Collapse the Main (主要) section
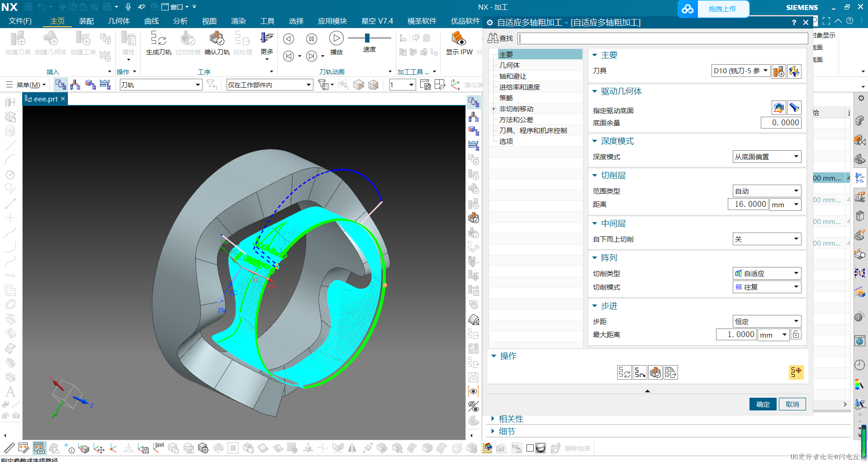The width and height of the screenshot is (868, 462). [595, 55]
